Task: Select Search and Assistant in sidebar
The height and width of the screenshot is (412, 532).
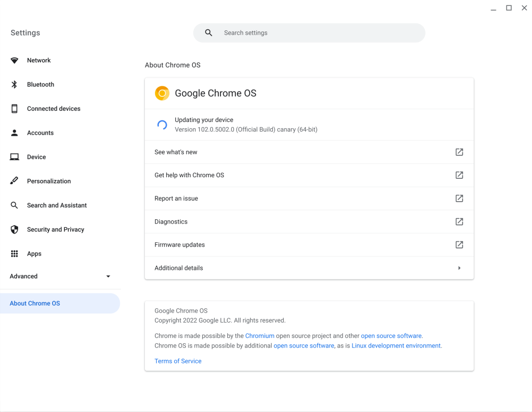Action: click(x=56, y=205)
